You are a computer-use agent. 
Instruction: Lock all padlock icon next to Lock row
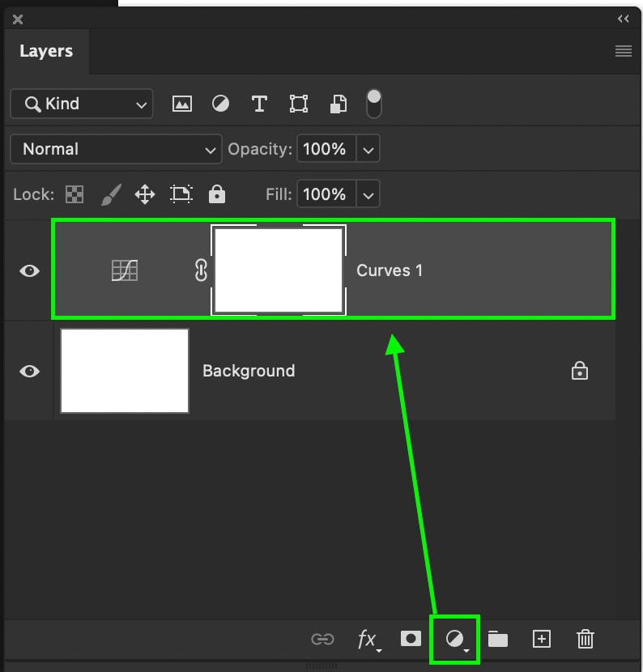pos(217,194)
